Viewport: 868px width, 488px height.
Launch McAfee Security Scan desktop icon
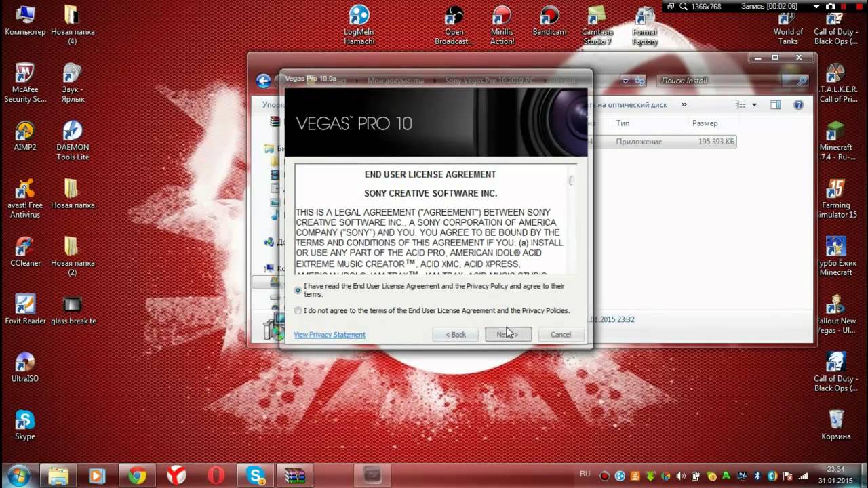click(x=25, y=83)
